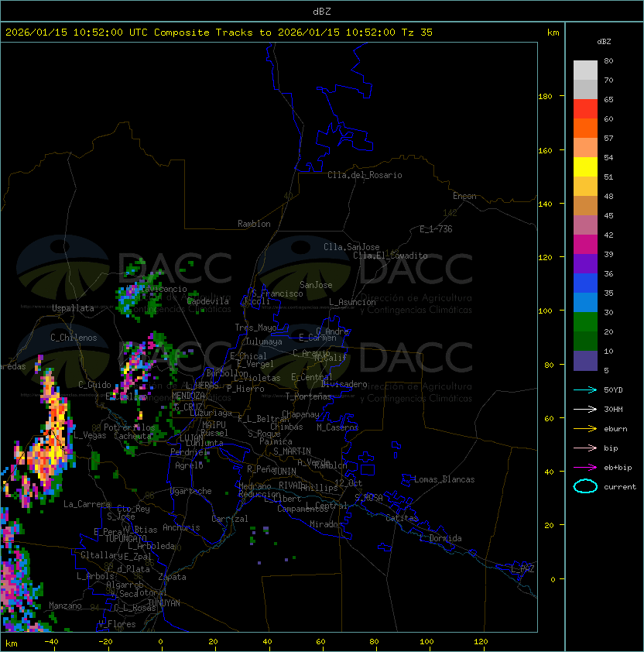Click the 180 km tick on vertical axis

click(x=545, y=97)
